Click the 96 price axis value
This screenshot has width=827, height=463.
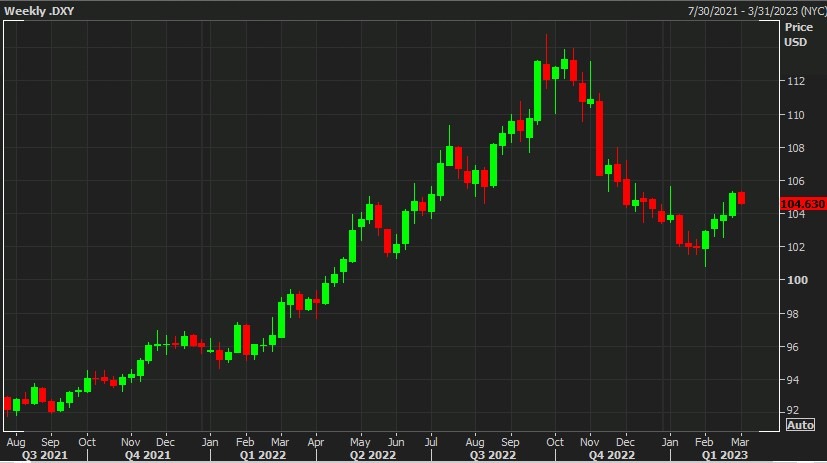click(x=793, y=347)
